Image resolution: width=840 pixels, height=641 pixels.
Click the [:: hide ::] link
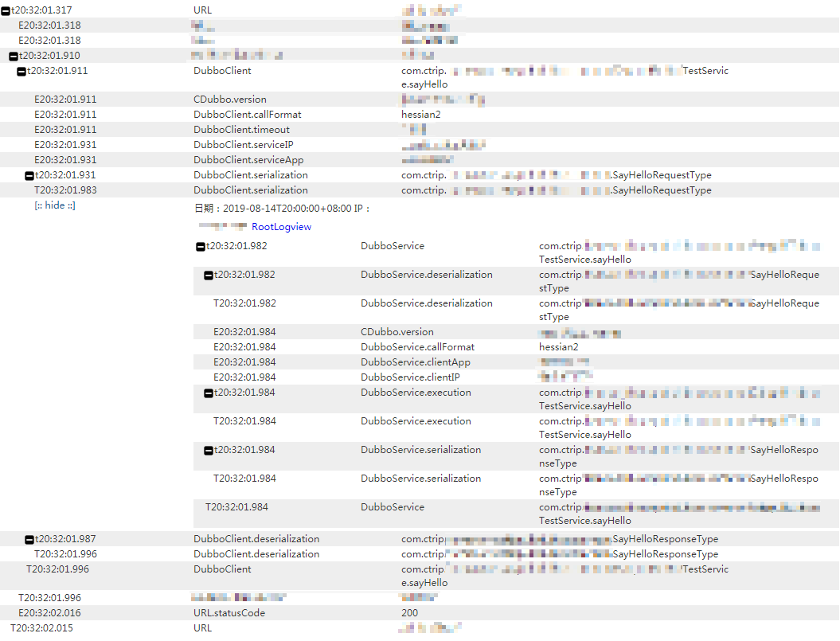pos(55,205)
